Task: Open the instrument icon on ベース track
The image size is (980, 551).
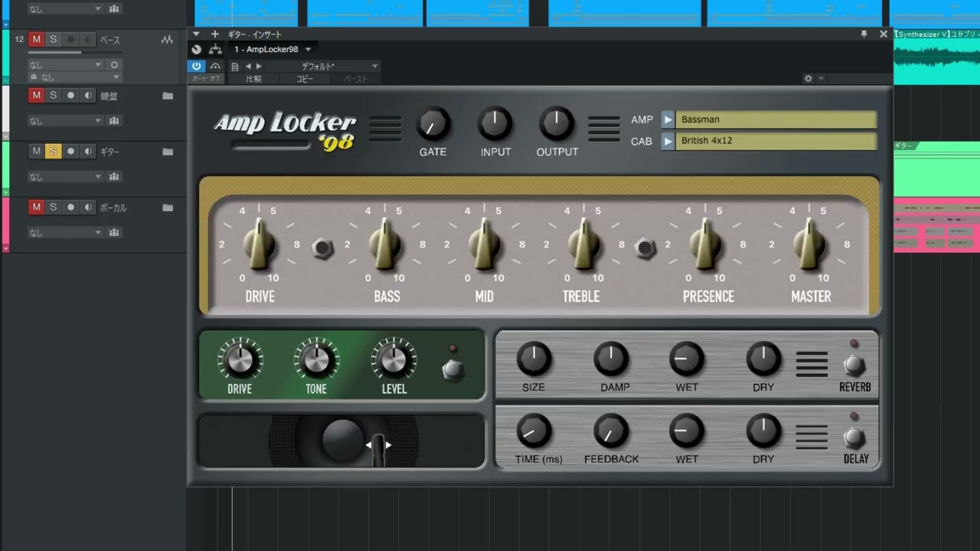Action: [167, 40]
